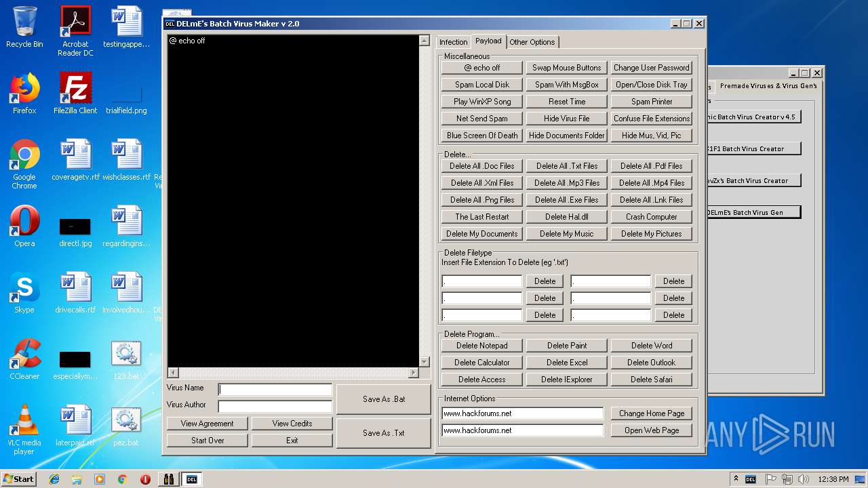Open Google Chrome desktop shortcut
The width and height of the screenshot is (868, 488).
coord(24,164)
